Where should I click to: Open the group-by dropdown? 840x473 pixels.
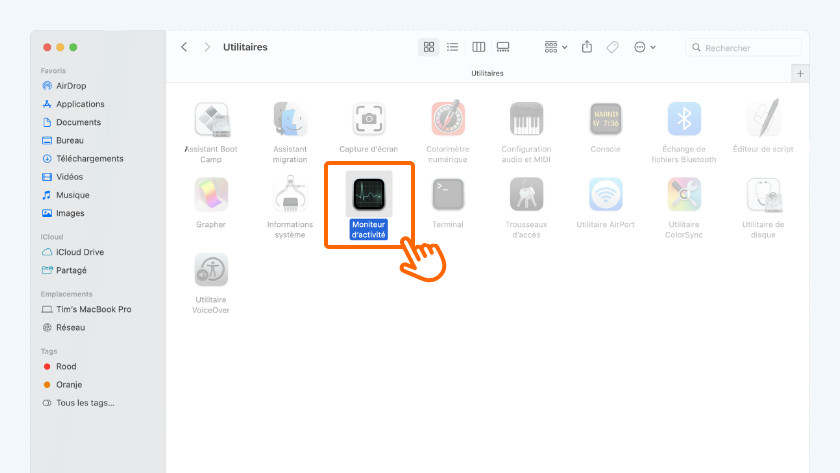tap(556, 47)
